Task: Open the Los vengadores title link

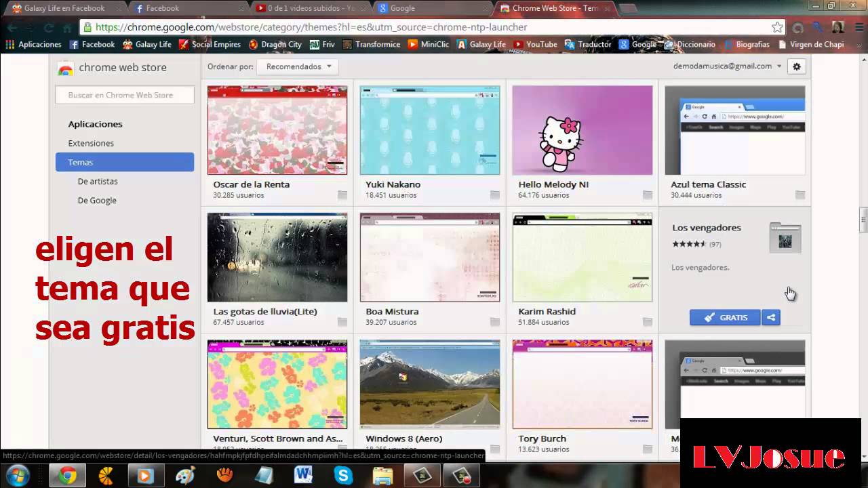Action: pyautogui.click(x=706, y=228)
